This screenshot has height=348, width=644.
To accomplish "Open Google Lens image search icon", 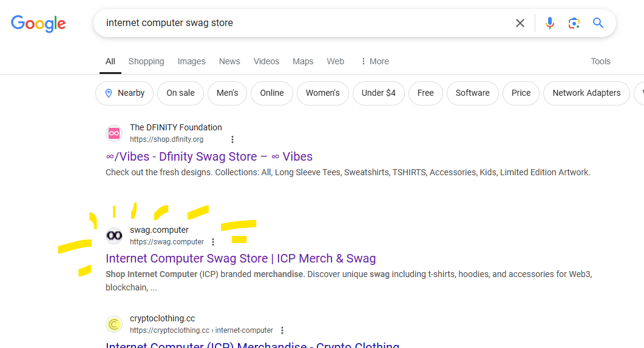I will [574, 23].
